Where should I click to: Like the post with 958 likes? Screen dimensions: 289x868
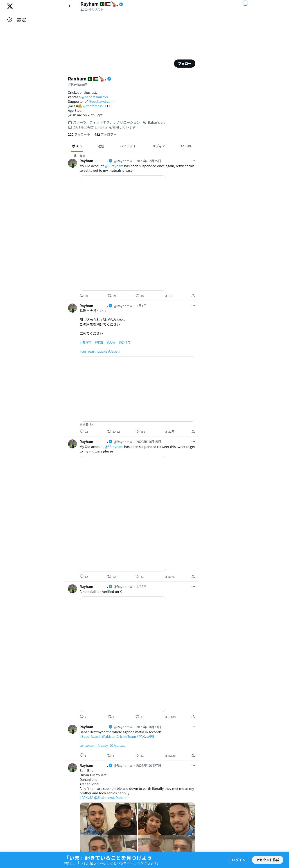(137, 431)
